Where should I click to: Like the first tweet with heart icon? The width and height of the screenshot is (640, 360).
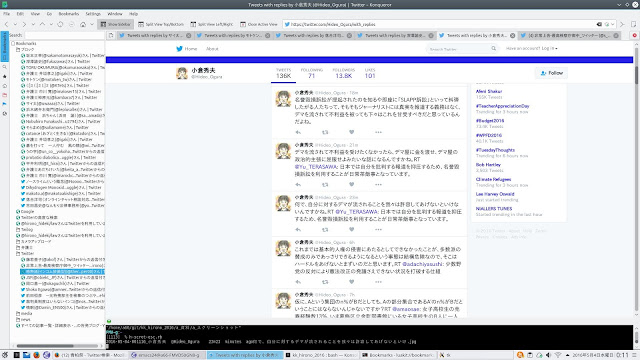(351, 132)
